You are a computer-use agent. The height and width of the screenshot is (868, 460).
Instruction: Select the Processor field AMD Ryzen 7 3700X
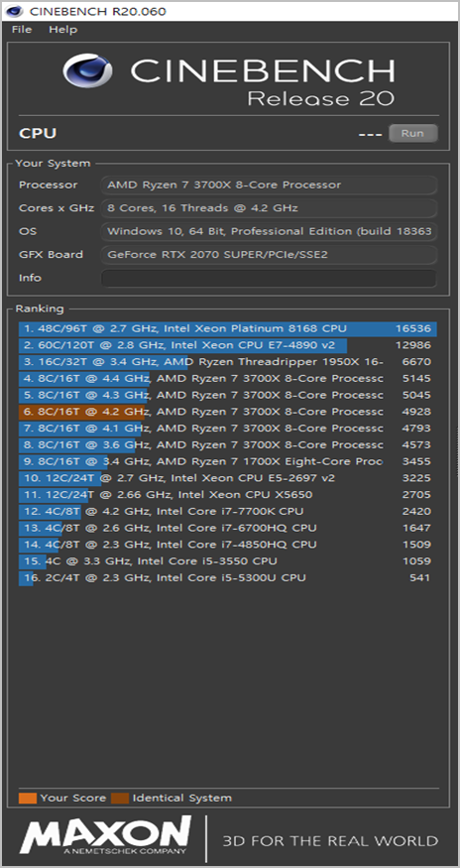pyautogui.click(x=269, y=185)
